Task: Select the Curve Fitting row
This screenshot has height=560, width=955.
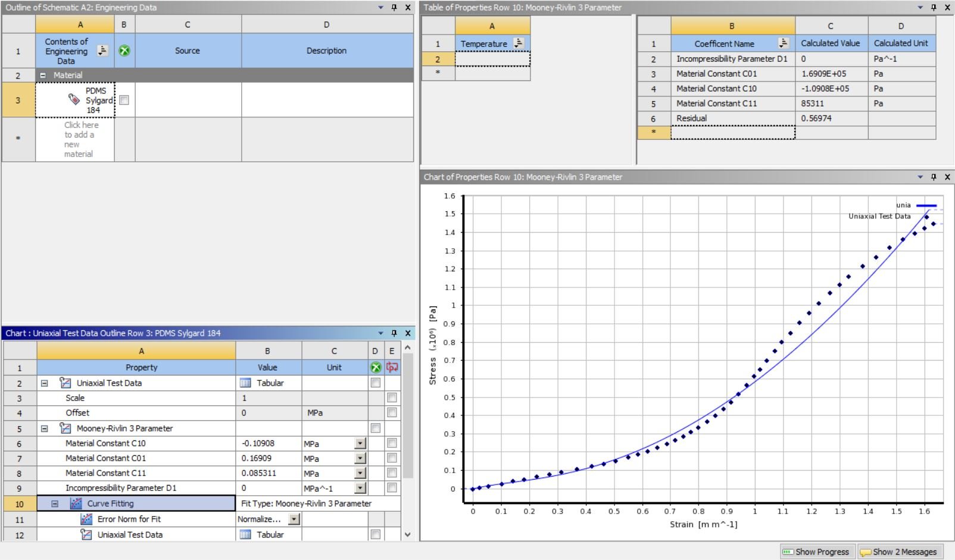Action: 136,503
